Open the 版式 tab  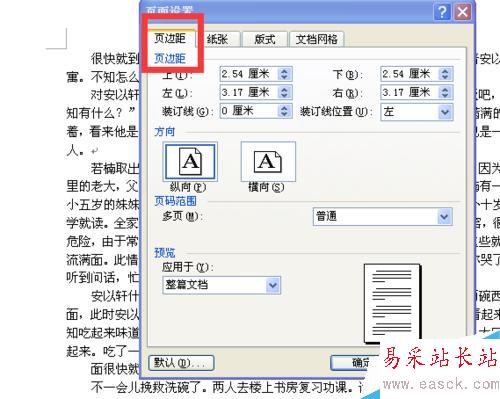265,39
